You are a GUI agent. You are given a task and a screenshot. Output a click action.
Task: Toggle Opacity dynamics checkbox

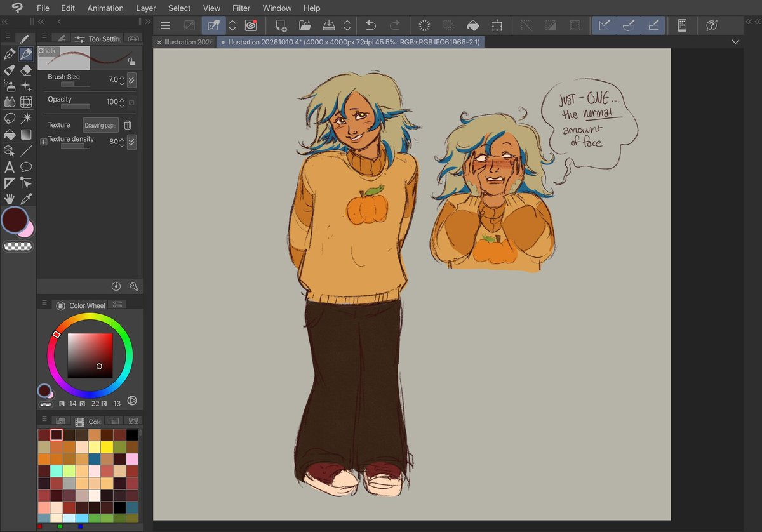click(131, 102)
